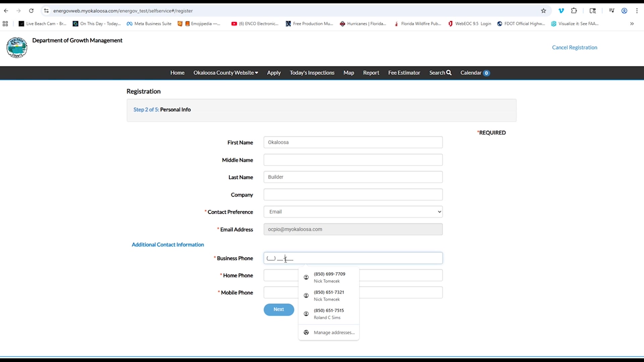This screenshot has height=362, width=644.
Task: Select autofill suggestion (850) 651-7515 Roland C Sims
Action: (x=329, y=314)
